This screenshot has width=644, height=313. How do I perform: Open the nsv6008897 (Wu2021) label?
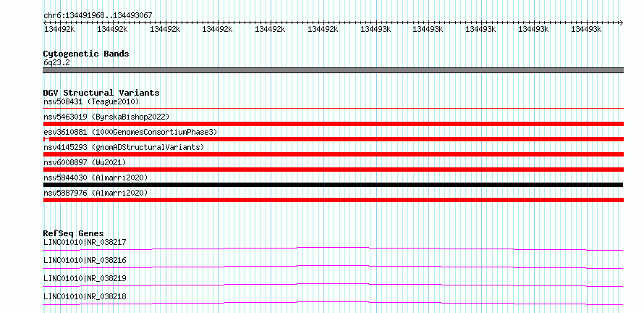85,162
